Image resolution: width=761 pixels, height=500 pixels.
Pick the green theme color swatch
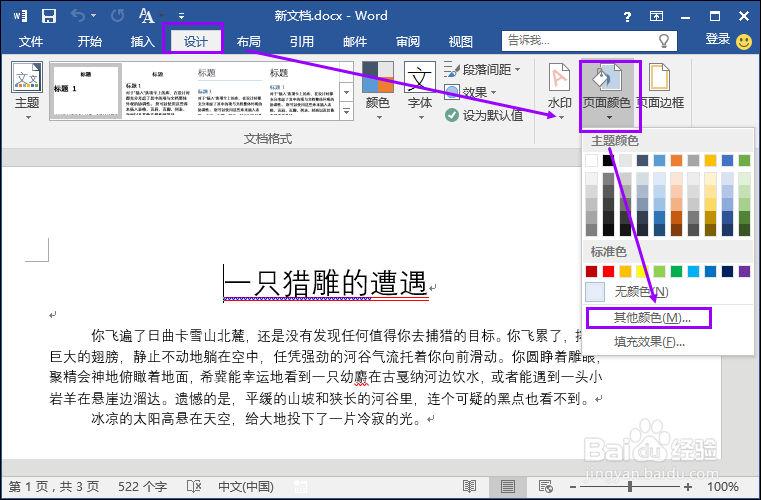click(x=744, y=160)
